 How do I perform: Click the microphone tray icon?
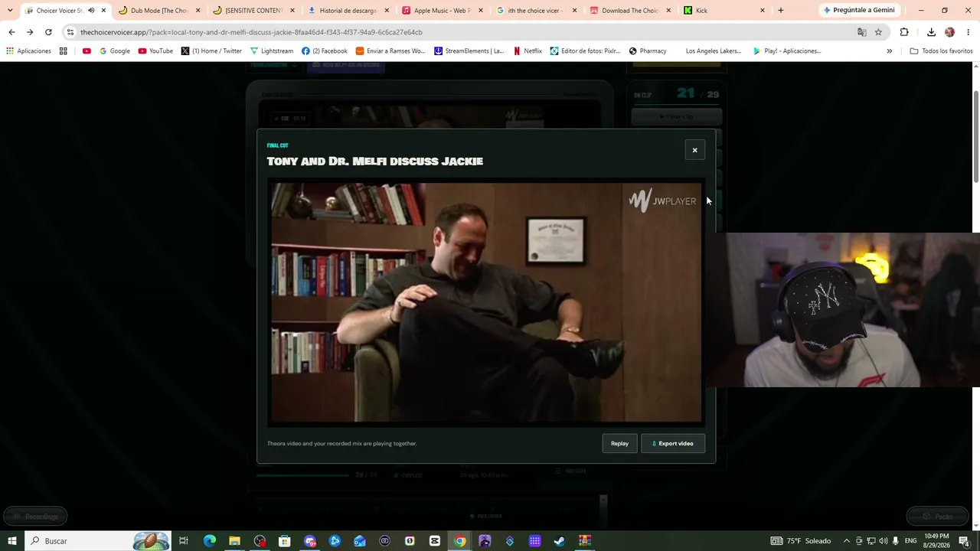click(x=895, y=541)
